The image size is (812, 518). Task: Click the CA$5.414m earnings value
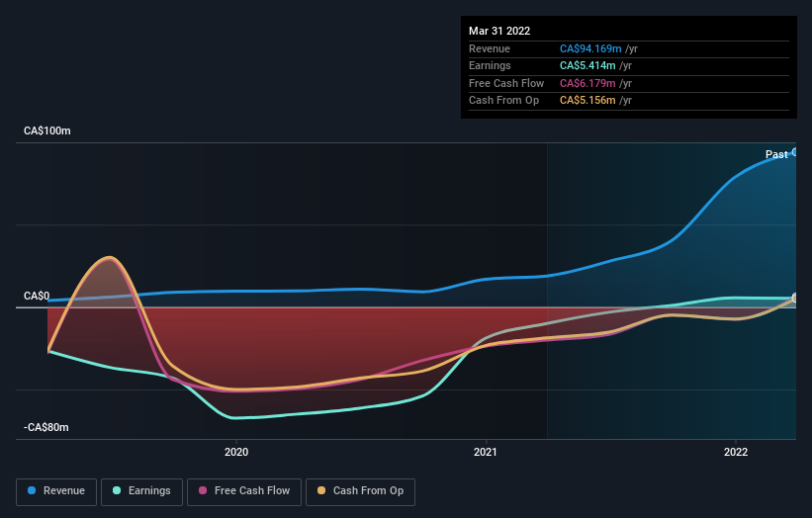click(x=587, y=65)
